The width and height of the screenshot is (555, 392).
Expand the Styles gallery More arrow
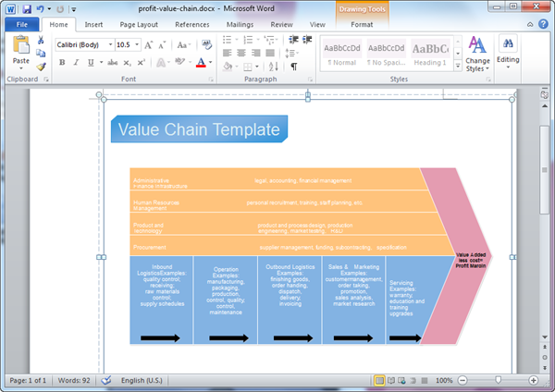[458, 67]
